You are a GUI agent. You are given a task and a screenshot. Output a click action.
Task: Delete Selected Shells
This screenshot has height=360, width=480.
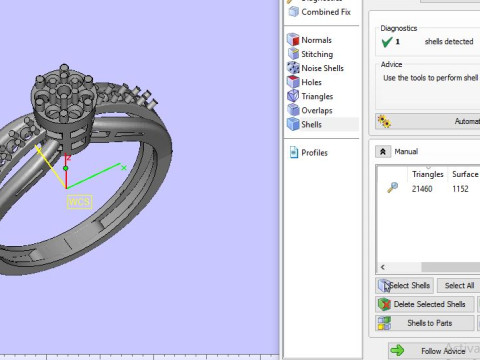pos(425,304)
